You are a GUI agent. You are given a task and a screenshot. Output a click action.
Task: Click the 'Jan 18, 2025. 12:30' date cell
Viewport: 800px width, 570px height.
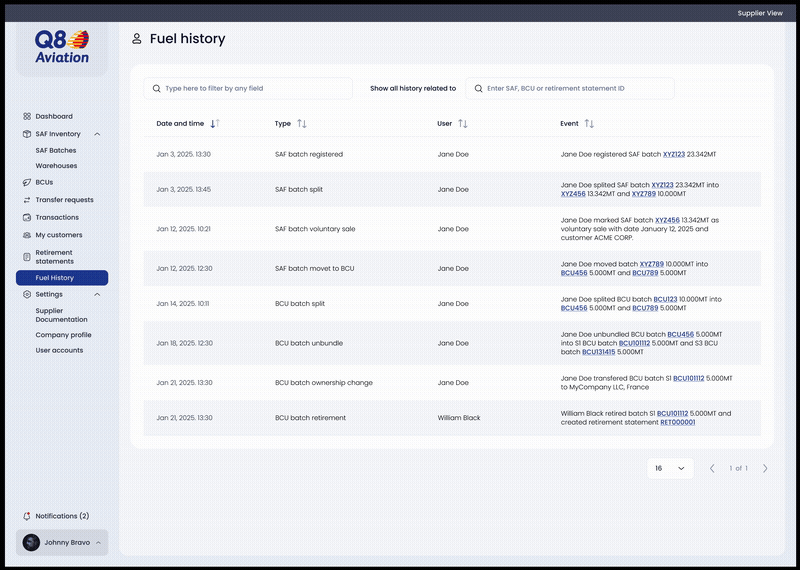184,343
